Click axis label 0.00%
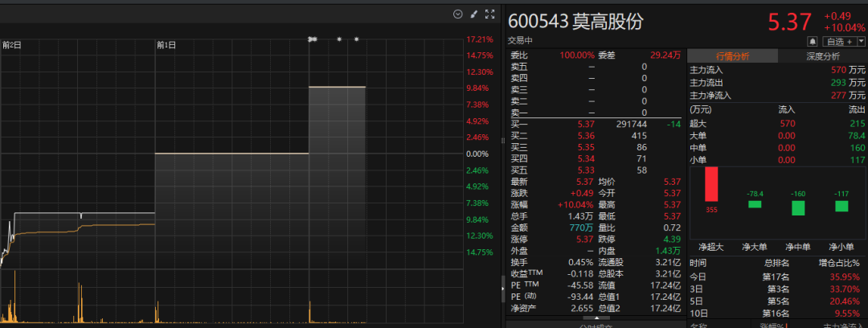Image resolution: width=868 pixels, height=328 pixels. 477,154
